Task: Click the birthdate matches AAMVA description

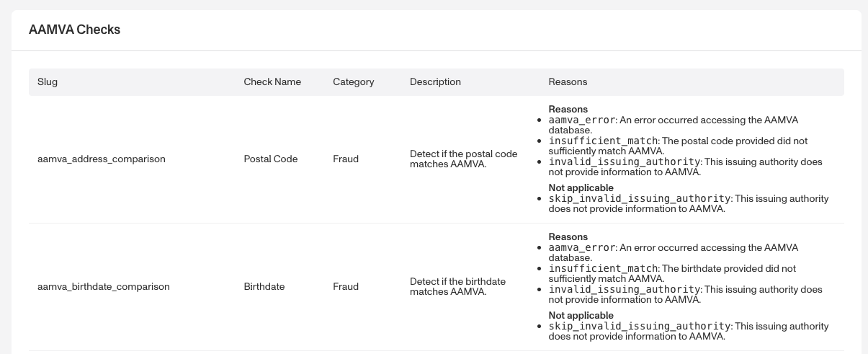Action: click(x=457, y=287)
